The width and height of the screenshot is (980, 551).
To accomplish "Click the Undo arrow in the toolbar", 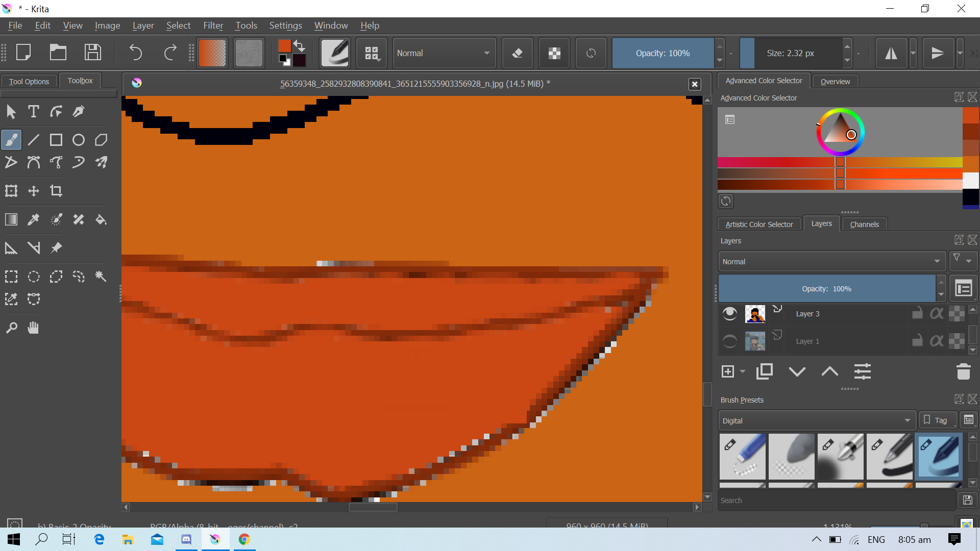I will (136, 53).
